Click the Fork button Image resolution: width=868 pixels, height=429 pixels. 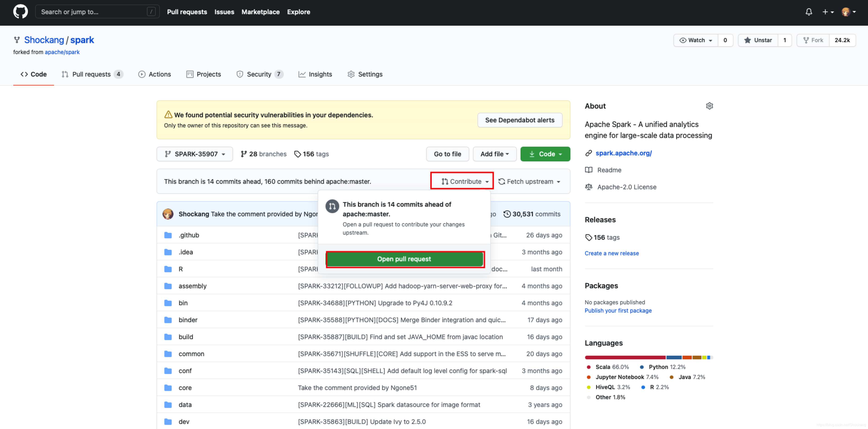point(813,40)
